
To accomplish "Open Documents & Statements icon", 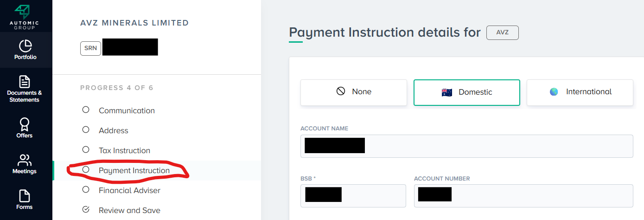I will (24, 82).
